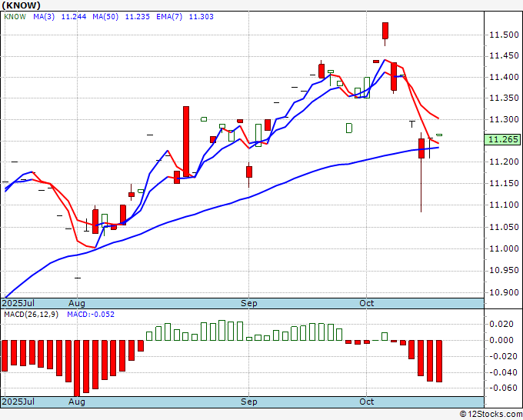523x420 pixels.
Task: Click the MA(3) value 11.244
Action: pos(74,17)
